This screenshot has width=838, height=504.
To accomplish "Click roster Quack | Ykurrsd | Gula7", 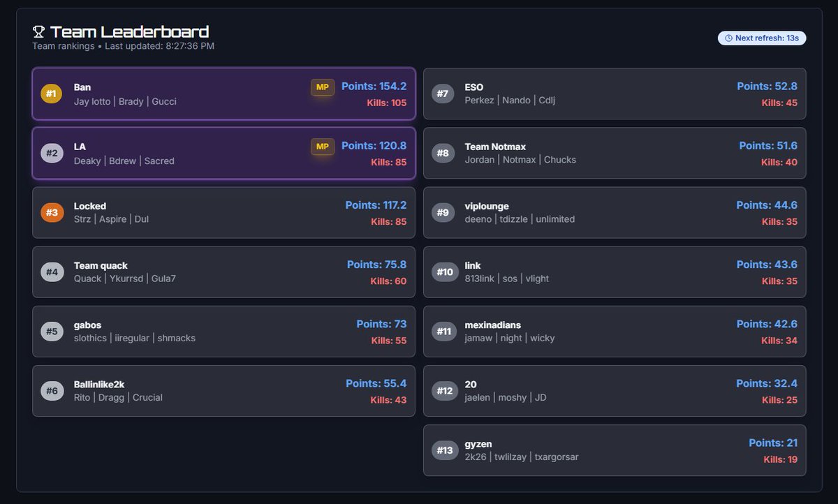I will coord(125,279).
